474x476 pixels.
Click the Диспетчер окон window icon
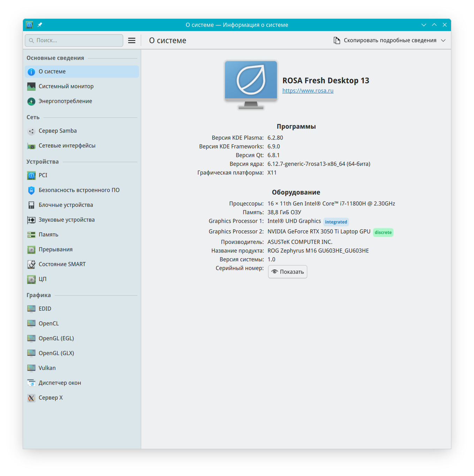[x=31, y=383]
